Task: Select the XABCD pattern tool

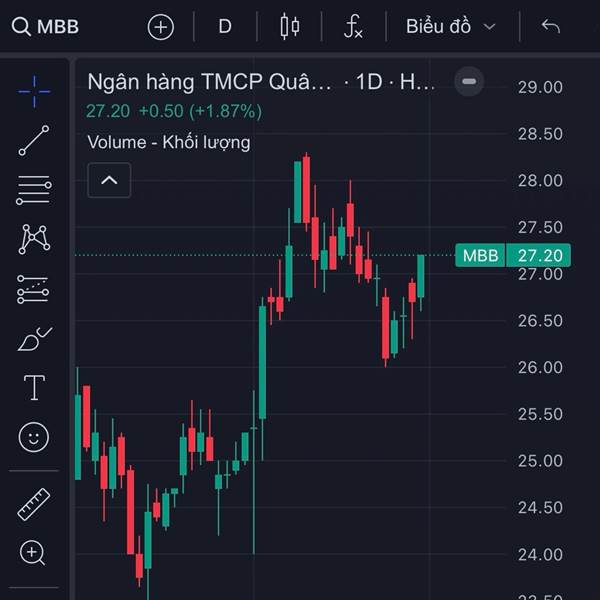Action: [x=34, y=239]
